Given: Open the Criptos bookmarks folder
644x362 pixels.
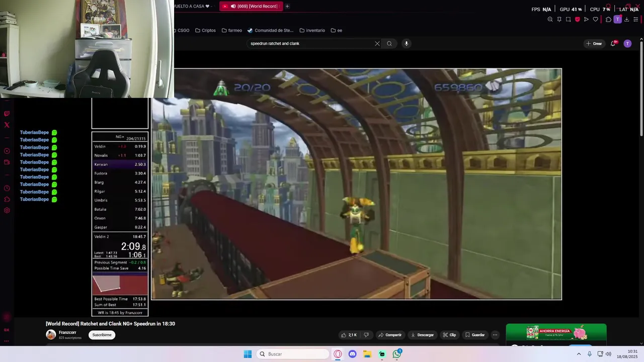Looking at the screenshot, I should coord(205,30).
